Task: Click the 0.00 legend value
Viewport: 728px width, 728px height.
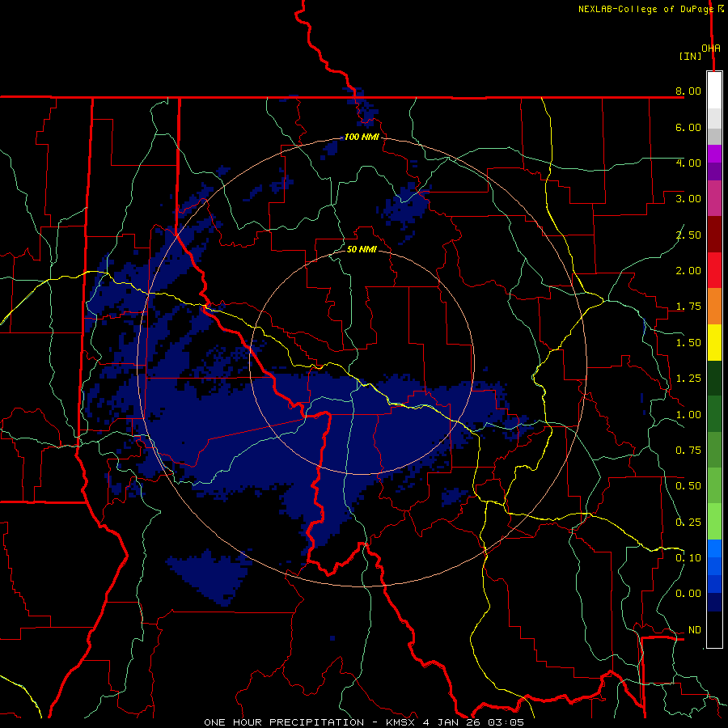Action: tap(688, 594)
